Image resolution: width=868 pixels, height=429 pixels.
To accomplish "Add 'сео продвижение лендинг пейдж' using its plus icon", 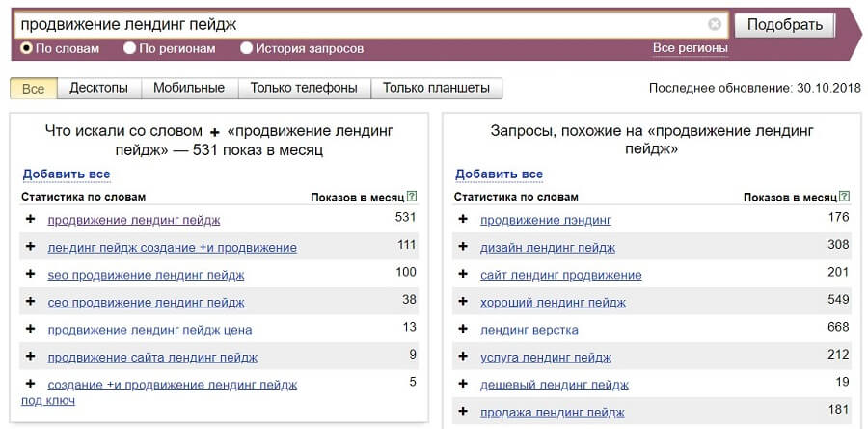I will click(31, 301).
